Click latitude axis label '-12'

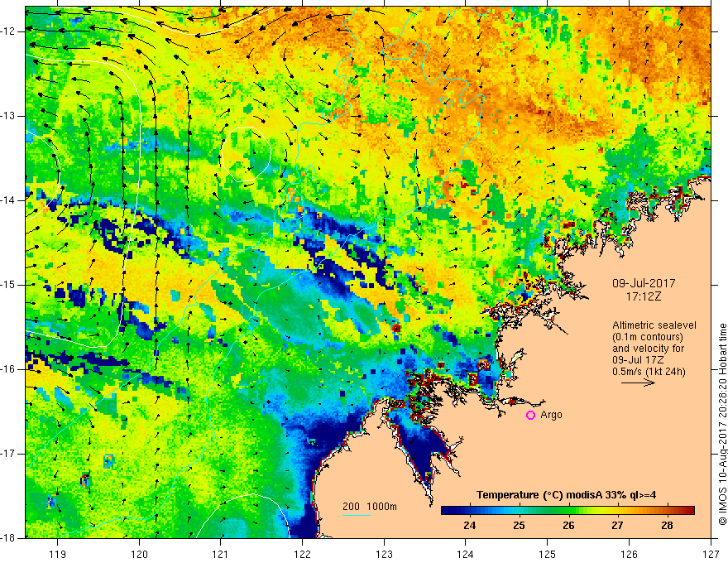click(x=8, y=31)
